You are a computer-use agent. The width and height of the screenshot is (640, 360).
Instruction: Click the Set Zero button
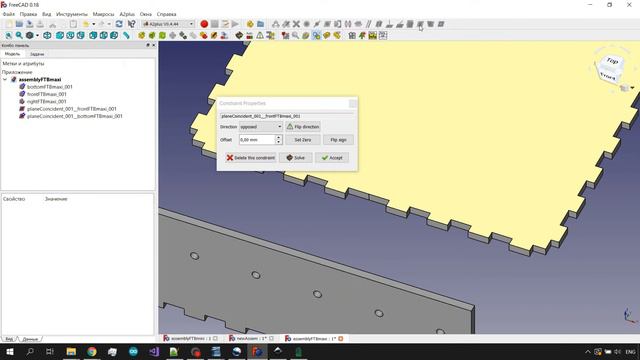click(303, 140)
